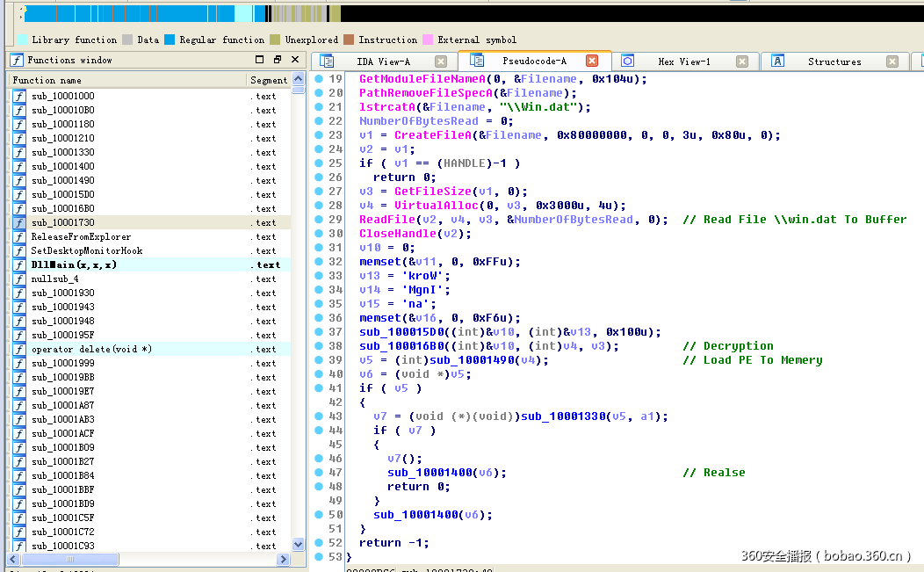Click the blue dot beside line 38
924x572 pixels.
317,345
